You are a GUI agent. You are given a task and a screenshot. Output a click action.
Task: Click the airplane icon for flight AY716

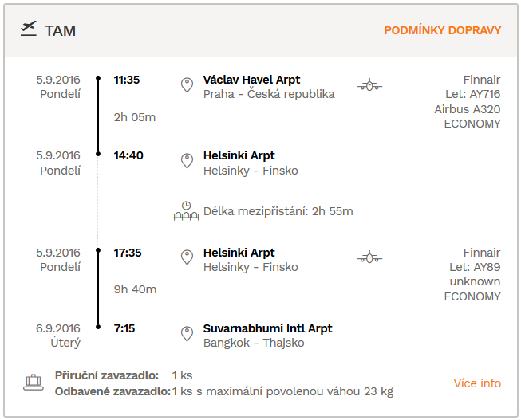369,85
